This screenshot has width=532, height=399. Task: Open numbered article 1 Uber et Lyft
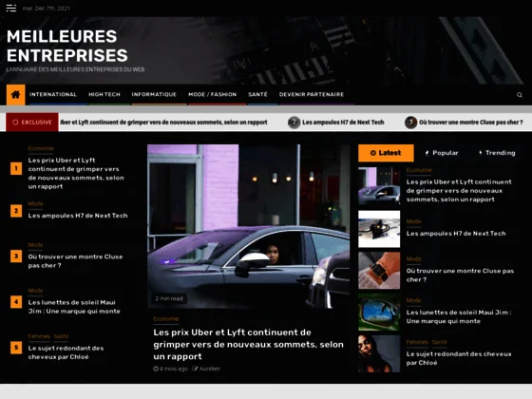(x=76, y=173)
